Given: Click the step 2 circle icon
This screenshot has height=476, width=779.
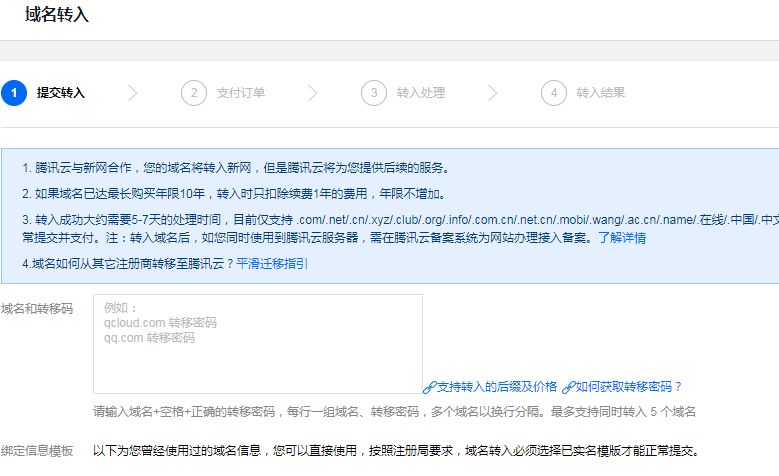Looking at the screenshot, I should pyautogui.click(x=194, y=93).
